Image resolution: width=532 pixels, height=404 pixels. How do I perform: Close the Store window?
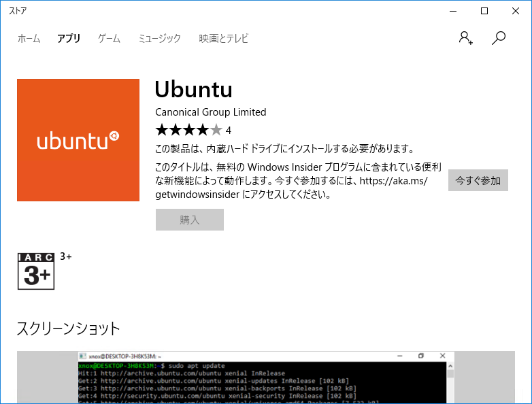coord(515,11)
